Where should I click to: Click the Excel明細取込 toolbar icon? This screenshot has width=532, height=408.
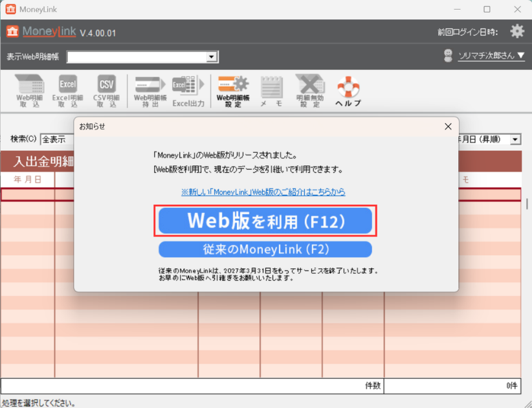67,91
